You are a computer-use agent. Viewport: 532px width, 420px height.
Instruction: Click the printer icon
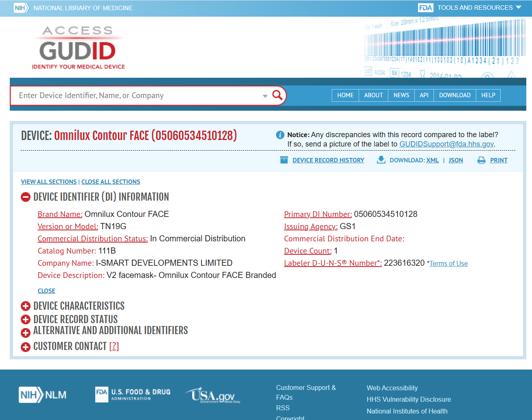[481, 160]
